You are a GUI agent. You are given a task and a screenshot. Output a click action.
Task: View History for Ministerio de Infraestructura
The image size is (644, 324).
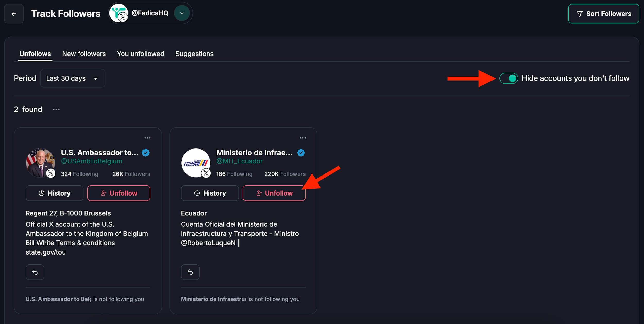click(x=210, y=193)
